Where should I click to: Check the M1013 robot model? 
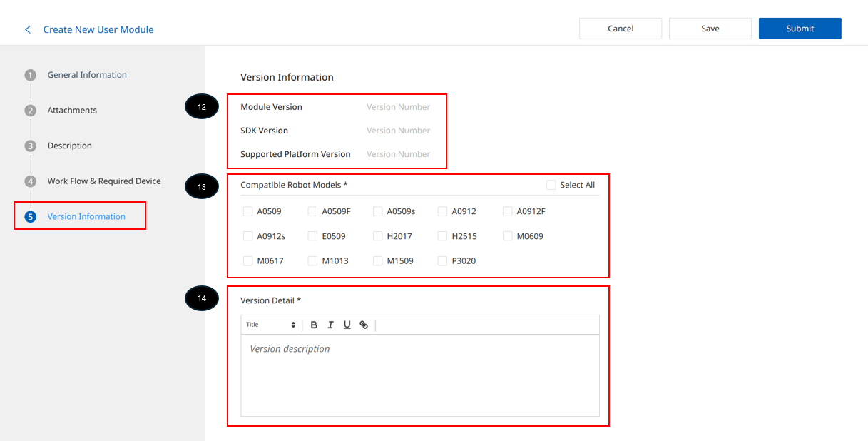[312, 261]
